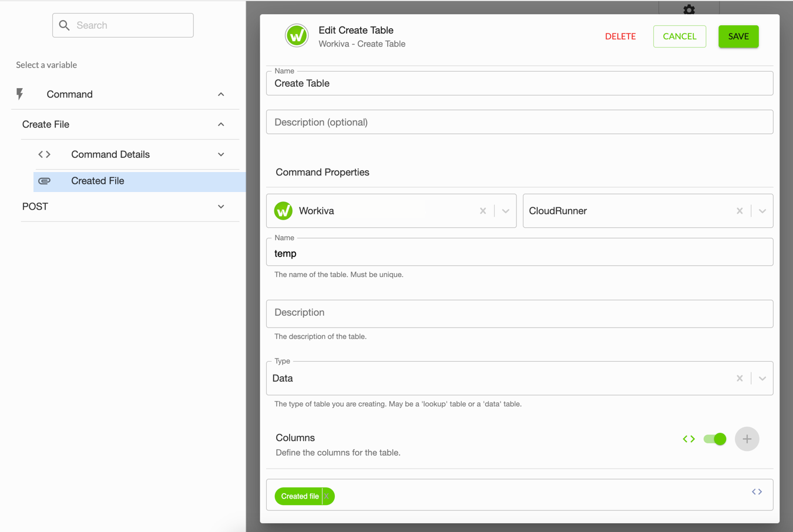Image resolution: width=793 pixels, height=532 pixels.
Task: Click the Description (optional) field
Action: coord(519,122)
